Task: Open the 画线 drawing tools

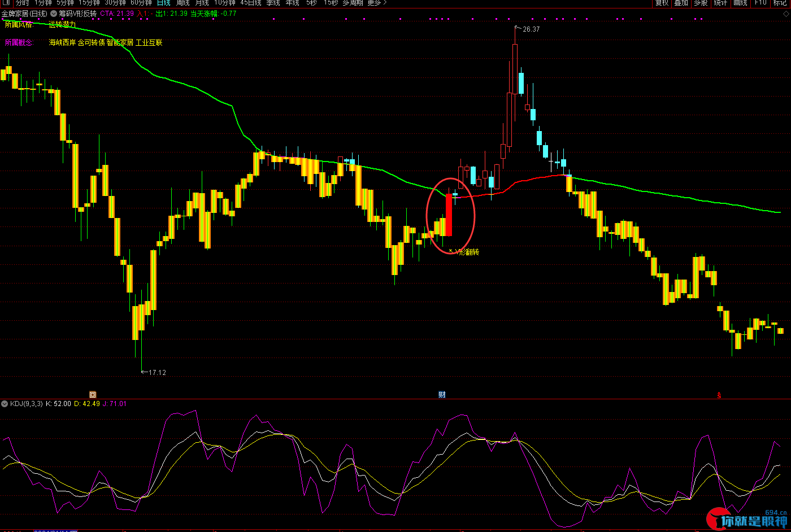Action: point(741,3)
